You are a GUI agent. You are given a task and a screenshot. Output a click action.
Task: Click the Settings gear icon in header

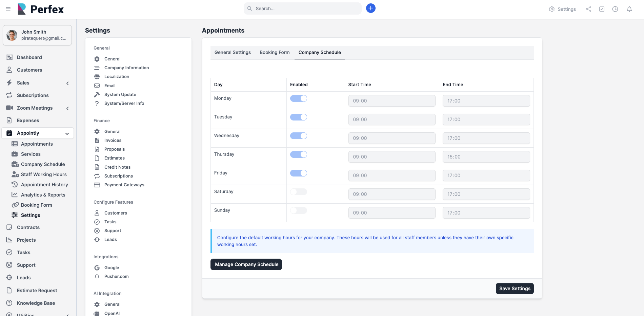552,9
